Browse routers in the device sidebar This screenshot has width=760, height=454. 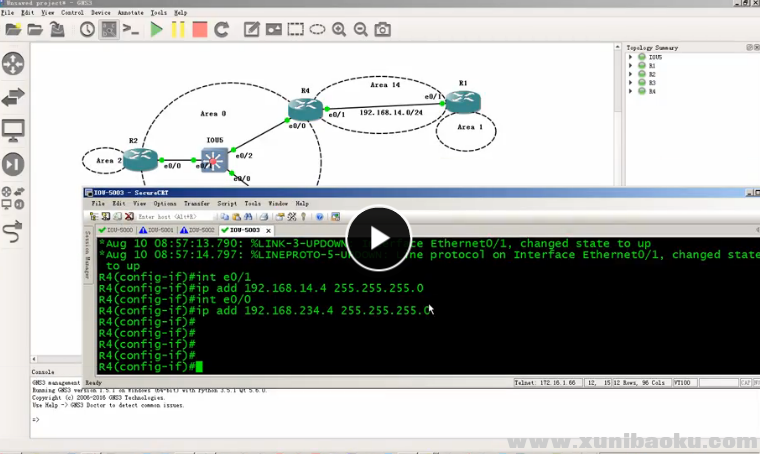[13, 64]
